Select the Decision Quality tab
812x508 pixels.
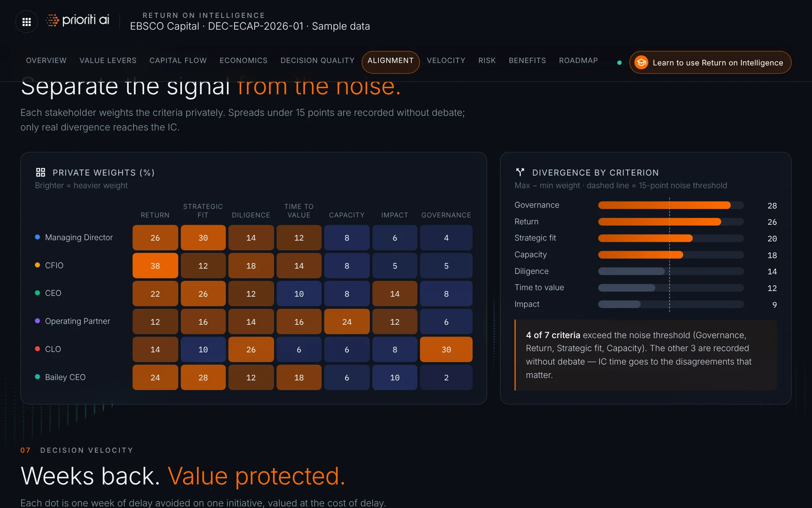317,61
